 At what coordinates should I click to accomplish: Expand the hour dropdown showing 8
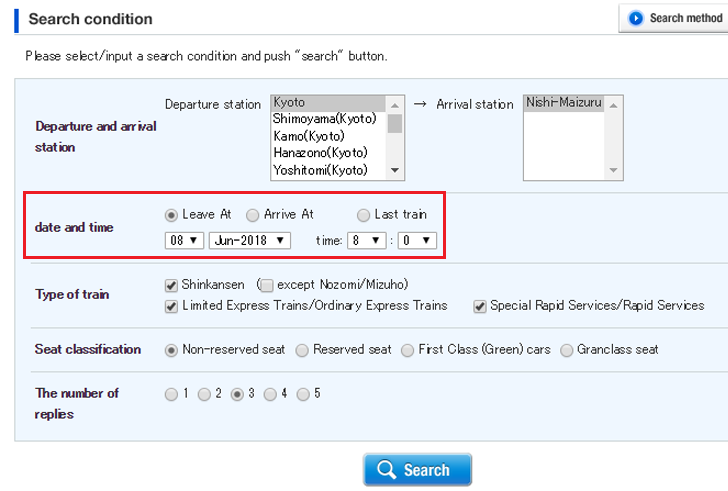tap(366, 240)
